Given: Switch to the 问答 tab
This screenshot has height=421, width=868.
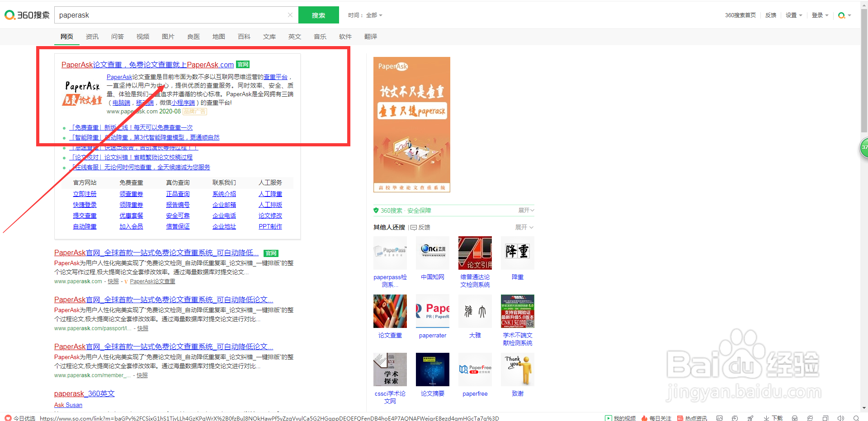Looking at the screenshot, I should click(x=118, y=37).
